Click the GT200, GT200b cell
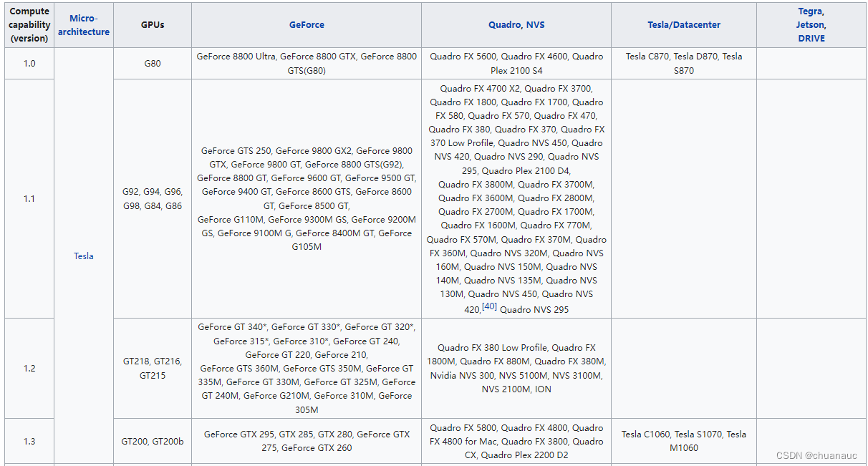The height and width of the screenshot is (466, 868). pyautogui.click(x=153, y=442)
